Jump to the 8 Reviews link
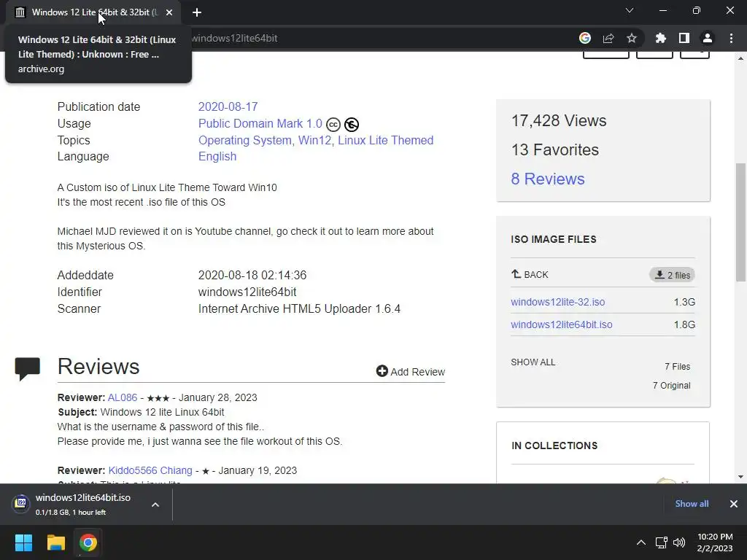 (x=548, y=179)
